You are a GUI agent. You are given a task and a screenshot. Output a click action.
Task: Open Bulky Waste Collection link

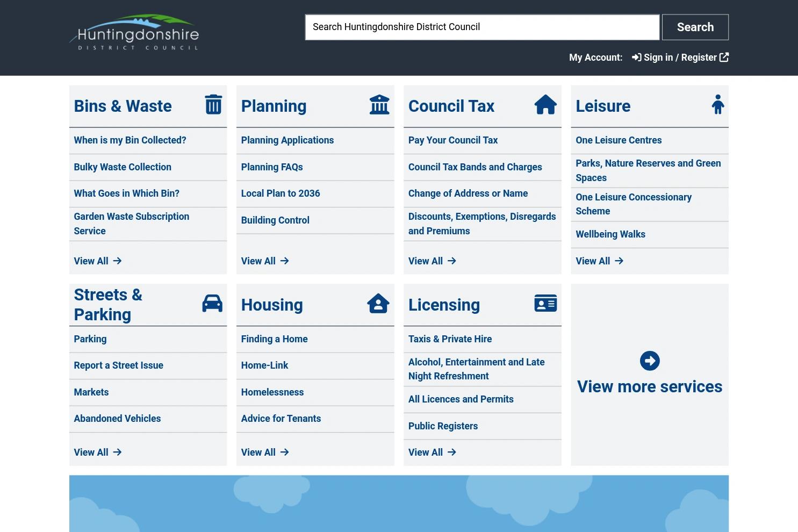pos(123,167)
